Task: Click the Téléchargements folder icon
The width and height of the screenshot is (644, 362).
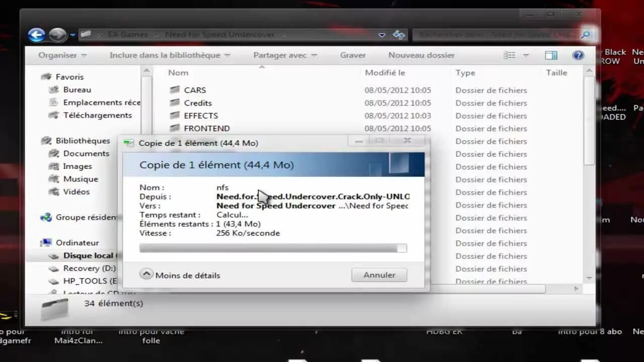Action: [53, 115]
